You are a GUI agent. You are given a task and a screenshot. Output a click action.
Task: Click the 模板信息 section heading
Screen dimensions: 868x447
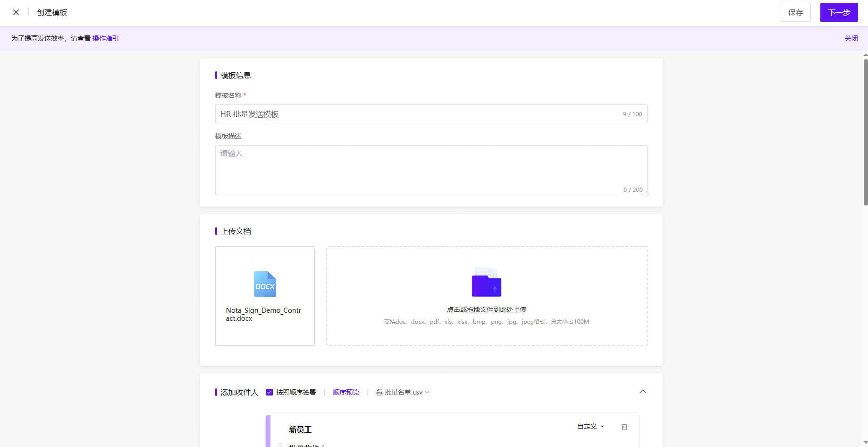click(236, 75)
